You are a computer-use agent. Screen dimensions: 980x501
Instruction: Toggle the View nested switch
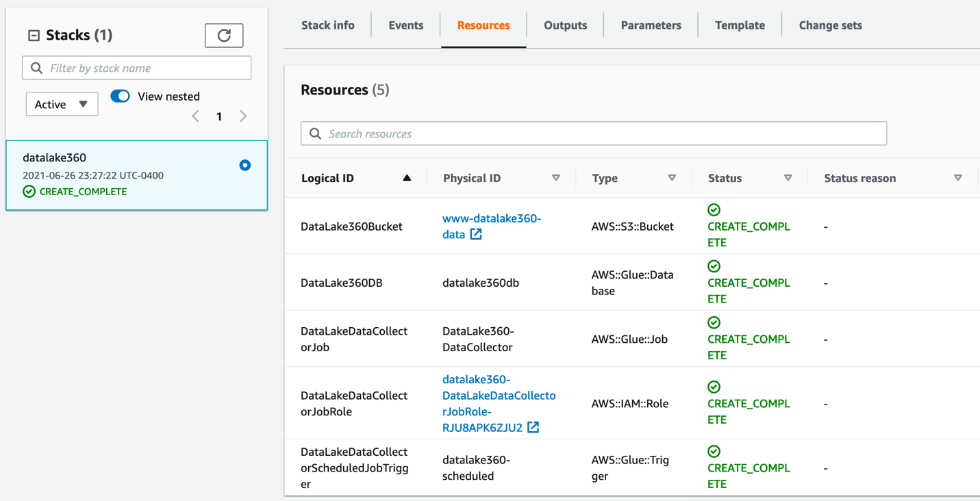pyautogui.click(x=120, y=97)
